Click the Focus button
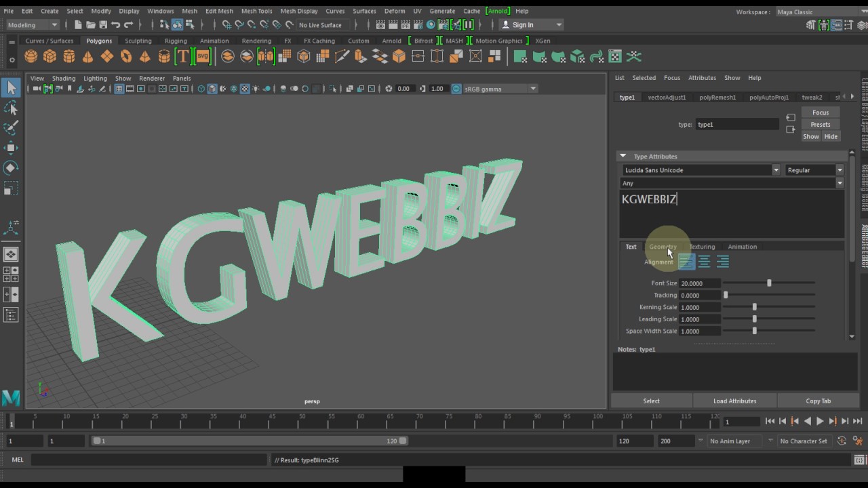The width and height of the screenshot is (868, 488). (821, 113)
